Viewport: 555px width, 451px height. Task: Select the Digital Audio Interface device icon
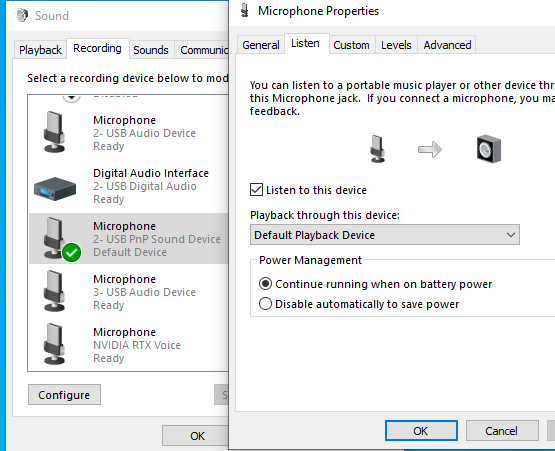pos(55,189)
